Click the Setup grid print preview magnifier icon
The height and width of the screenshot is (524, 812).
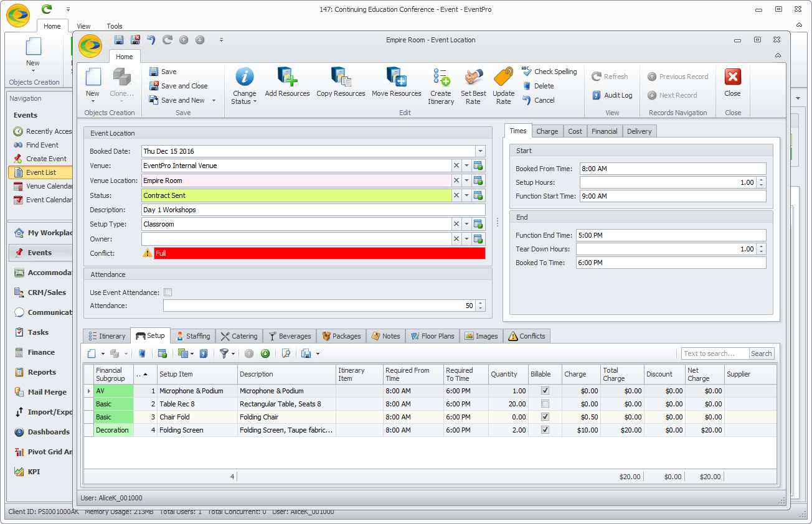[286, 353]
